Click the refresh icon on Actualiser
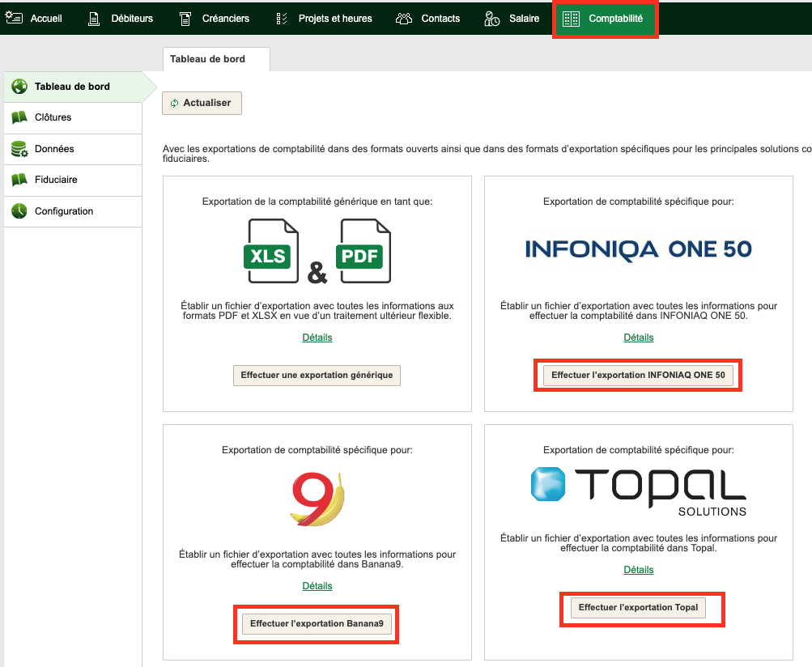 click(x=175, y=103)
